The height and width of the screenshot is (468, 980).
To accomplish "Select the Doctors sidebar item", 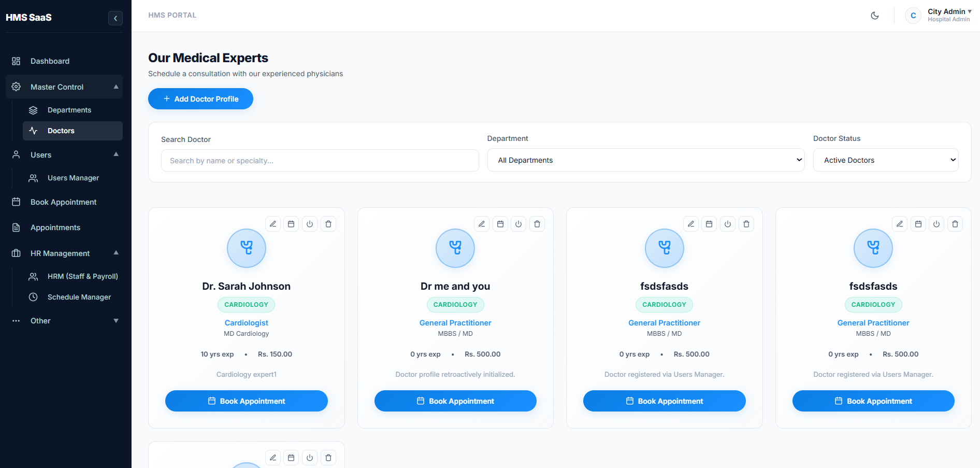I will pyautogui.click(x=73, y=131).
